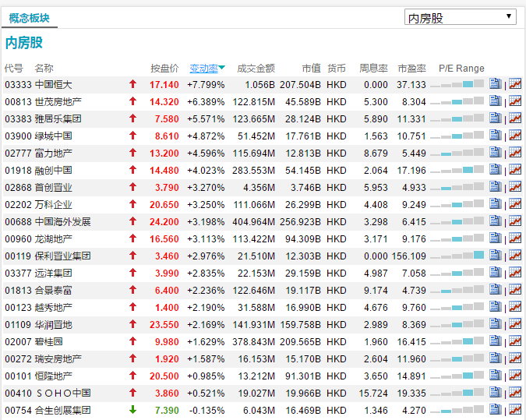
Task: Open news document icon for SOHO中国
Action: click(496, 392)
